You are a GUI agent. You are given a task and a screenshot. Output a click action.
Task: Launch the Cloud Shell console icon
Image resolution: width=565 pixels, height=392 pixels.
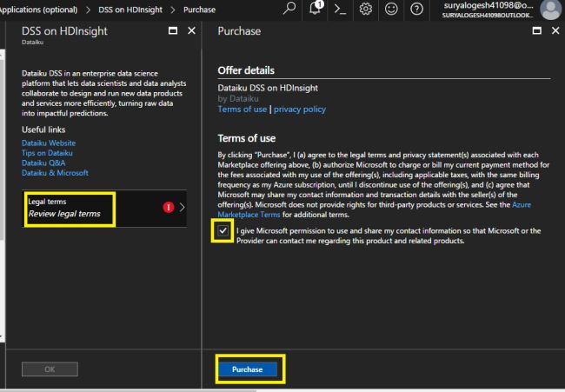coord(340,9)
